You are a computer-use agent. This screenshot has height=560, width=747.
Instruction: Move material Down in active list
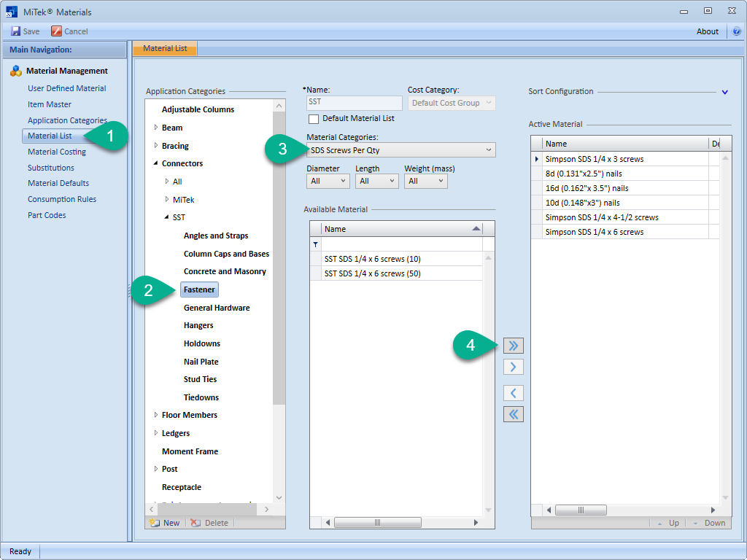click(x=709, y=523)
